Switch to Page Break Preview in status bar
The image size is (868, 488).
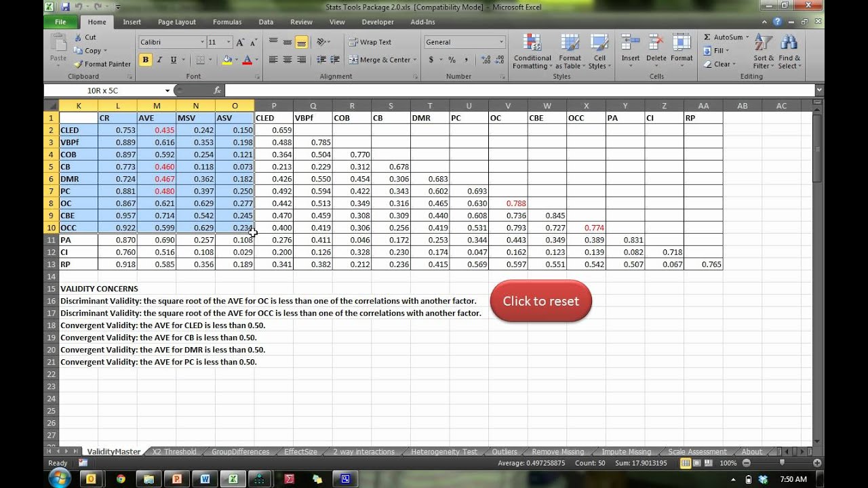pos(710,463)
